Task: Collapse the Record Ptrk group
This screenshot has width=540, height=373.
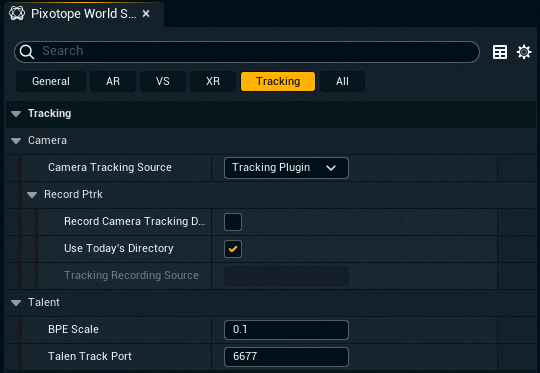Action: tap(32, 195)
